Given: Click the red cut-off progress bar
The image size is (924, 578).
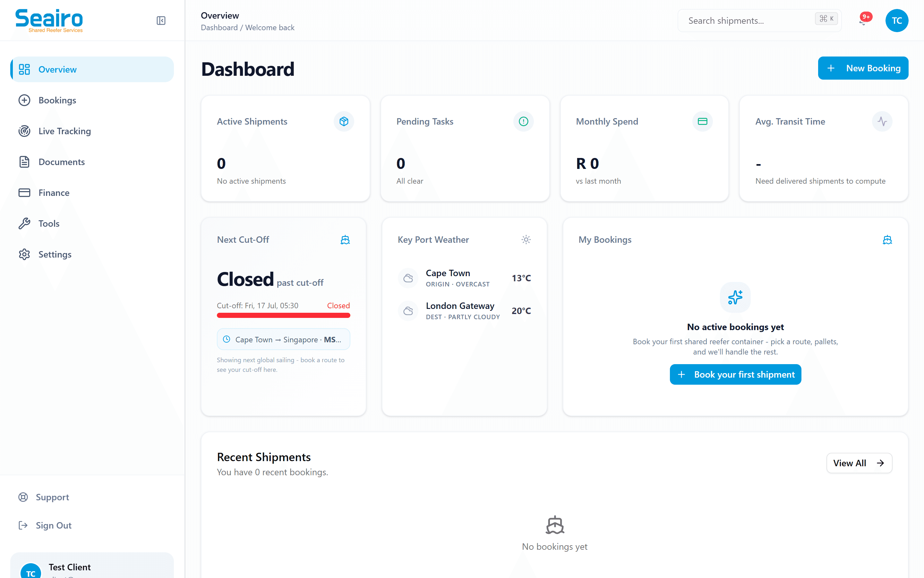Looking at the screenshot, I should [x=283, y=315].
